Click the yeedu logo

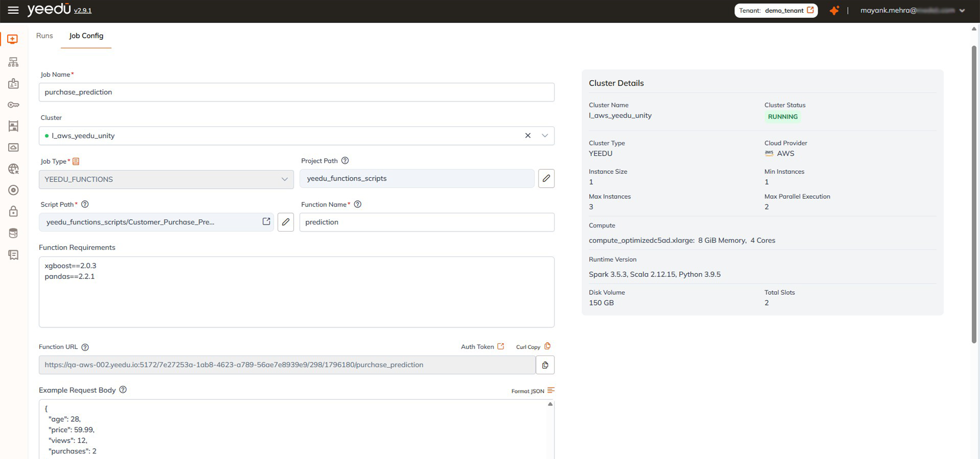(49, 9)
